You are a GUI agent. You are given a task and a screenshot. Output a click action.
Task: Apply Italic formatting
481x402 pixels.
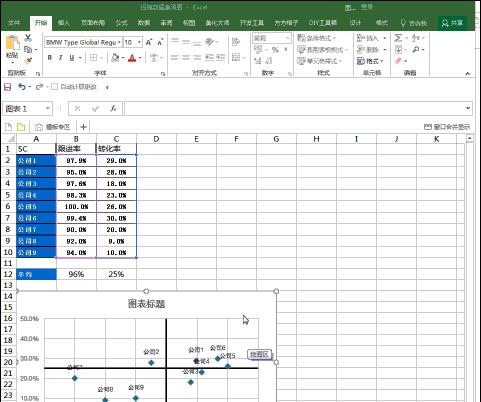60,58
